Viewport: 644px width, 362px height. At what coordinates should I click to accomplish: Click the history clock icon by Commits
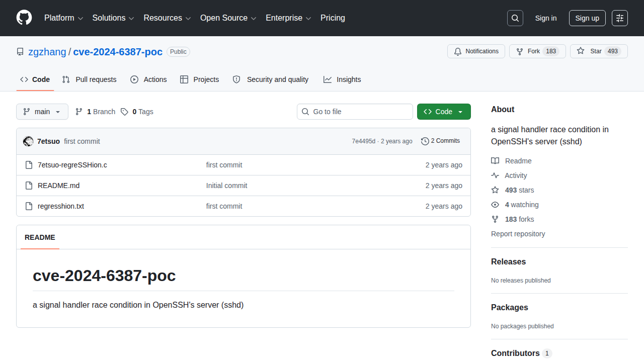[425, 141]
